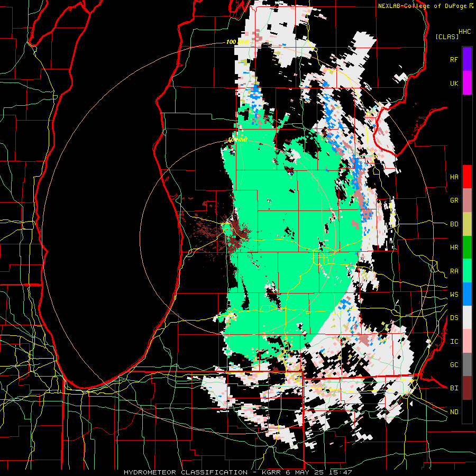Click the DS white legend swatch
Image resolution: width=476 pixels, height=476 pixels.
(467, 317)
